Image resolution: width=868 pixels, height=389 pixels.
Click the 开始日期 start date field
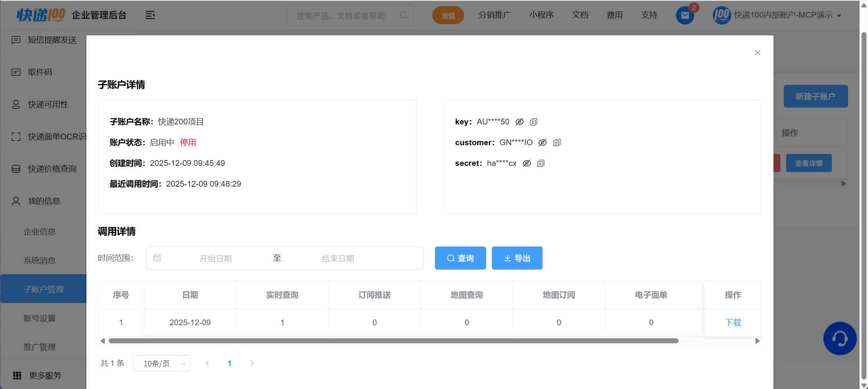216,258
